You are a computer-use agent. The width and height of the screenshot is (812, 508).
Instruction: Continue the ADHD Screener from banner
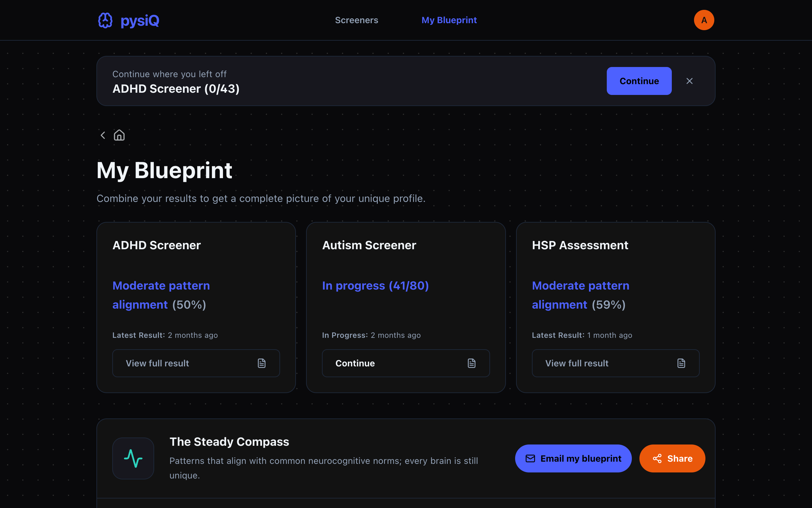[639, 81]
